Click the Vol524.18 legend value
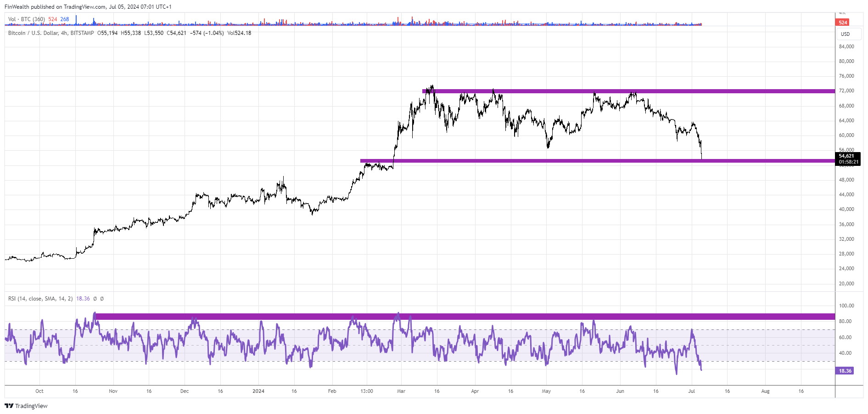 (x=239, y=33)
